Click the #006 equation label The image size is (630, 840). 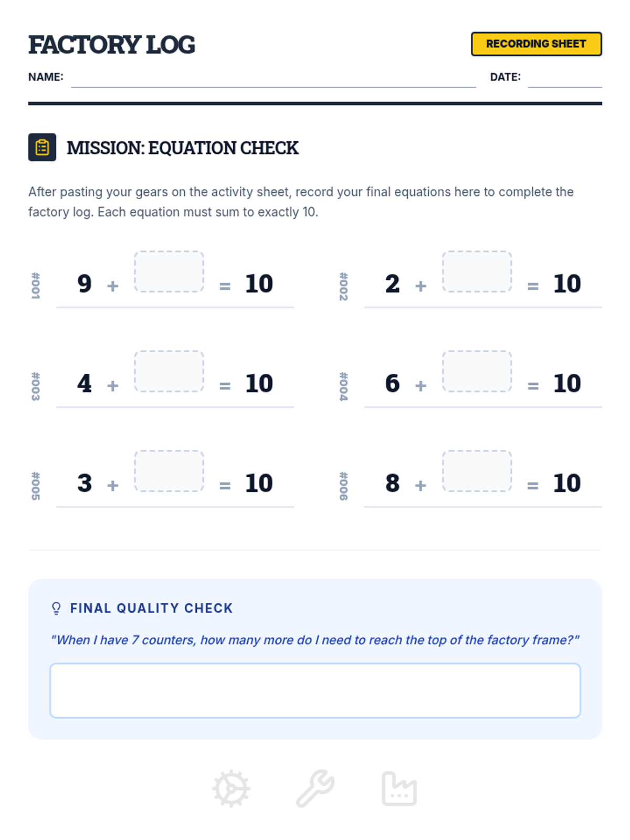343,486
